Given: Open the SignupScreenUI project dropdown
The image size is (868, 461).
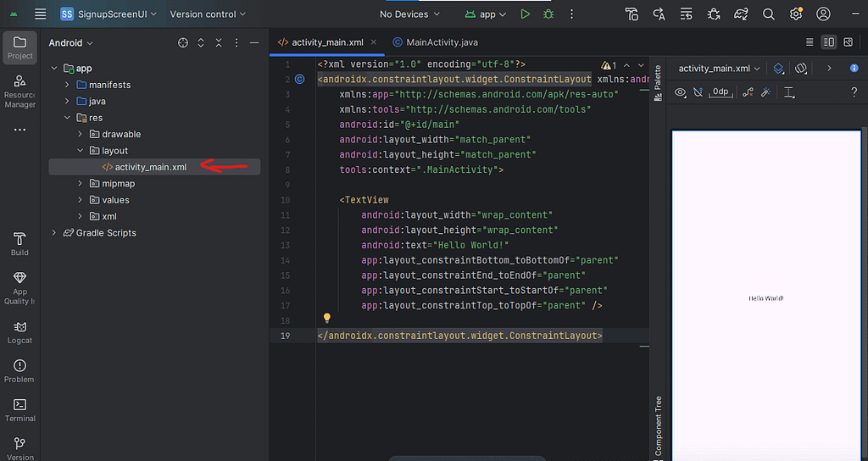Looking at the screenshot, I should (x=108, y=14).
